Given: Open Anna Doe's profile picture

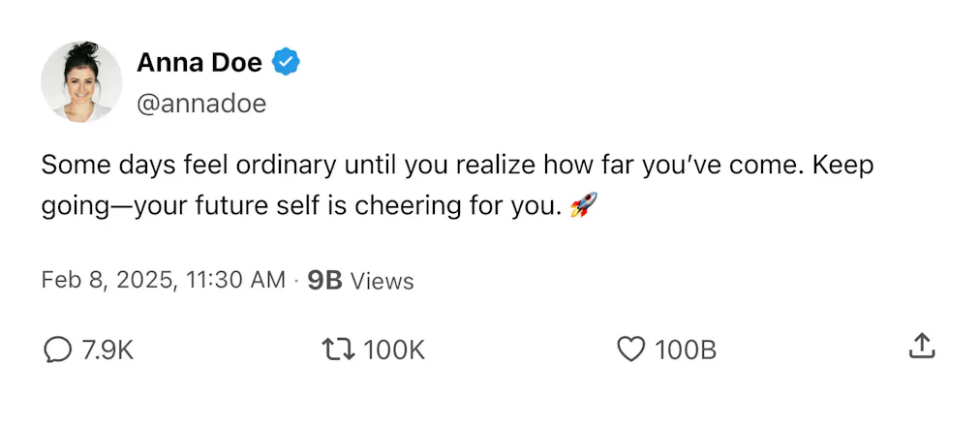Looking at the screenshot, I should [81, 82].
